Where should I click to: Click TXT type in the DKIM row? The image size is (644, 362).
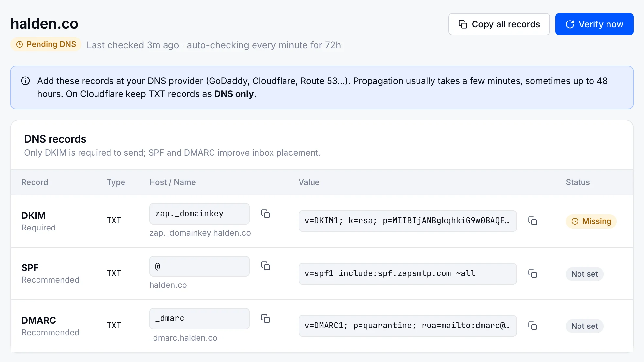point(114,221)
